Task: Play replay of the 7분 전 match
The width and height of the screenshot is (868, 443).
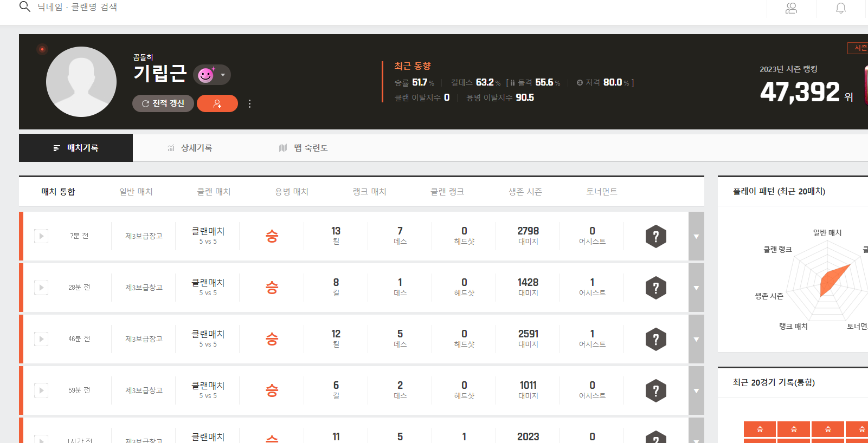Action: 41,236
